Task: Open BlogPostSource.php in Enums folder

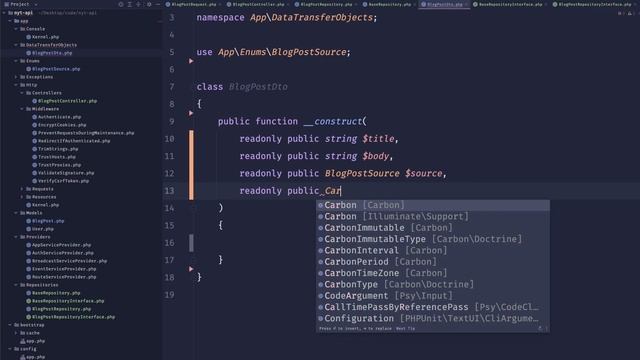Action: tap(53, 69)
